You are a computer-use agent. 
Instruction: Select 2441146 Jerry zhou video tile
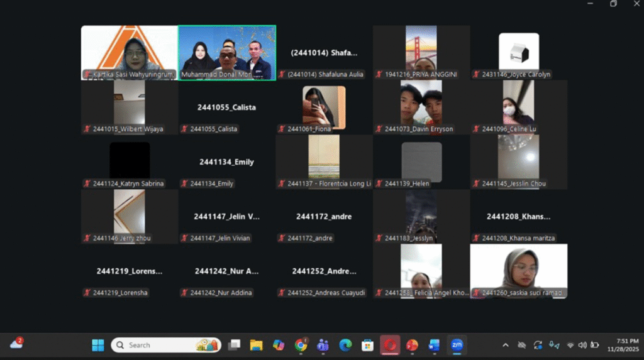130,216
